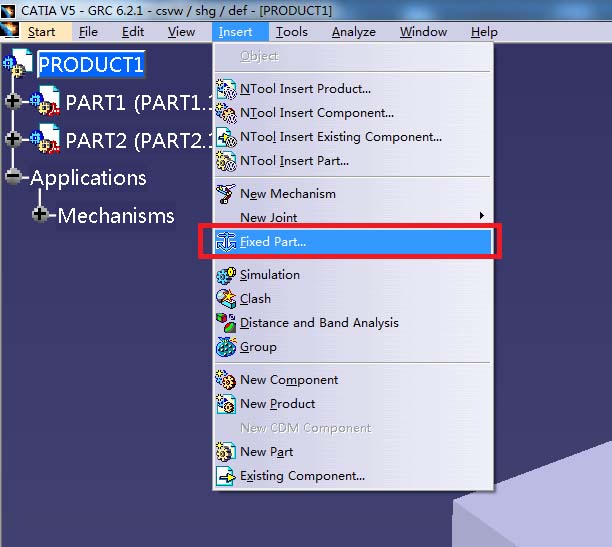Viewport: 612px width, 547px height.
Task: Click the PART1 tree node icon
Action: coord(45,101)
